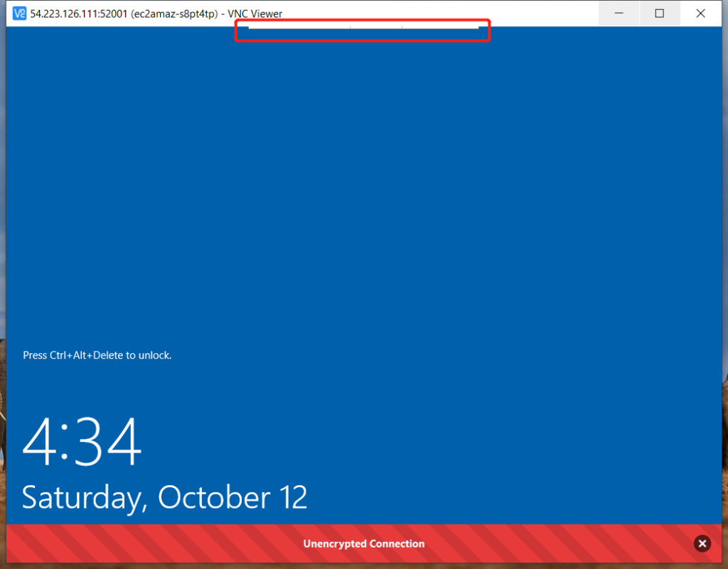
Task: Minimize the VNC Viewer window
Action: 619,13
